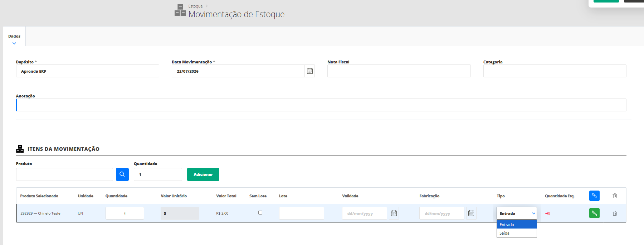The image size is (644, 245).
Task: Toggle the Sem Lote checkbox
Action: [x=260, y=212]
